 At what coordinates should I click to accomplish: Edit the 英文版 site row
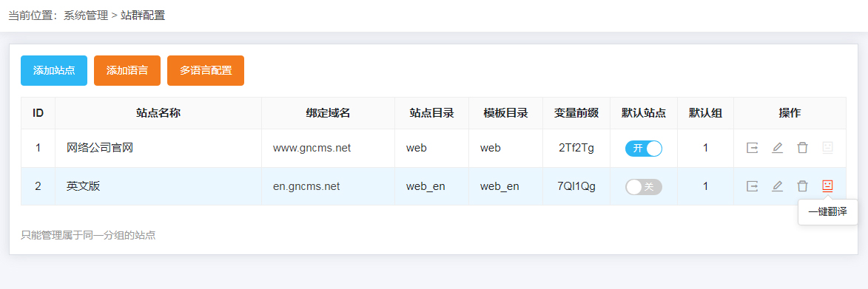coord(777,186)
